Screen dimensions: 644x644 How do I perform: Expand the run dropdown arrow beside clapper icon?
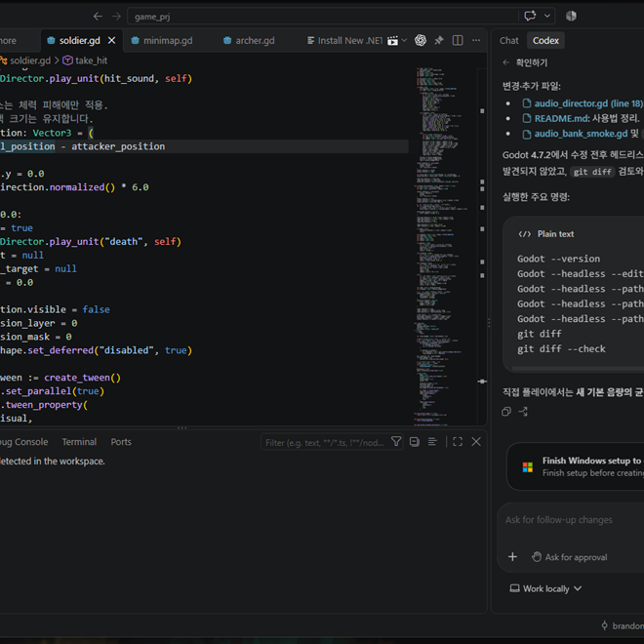[x=404, y=40]
